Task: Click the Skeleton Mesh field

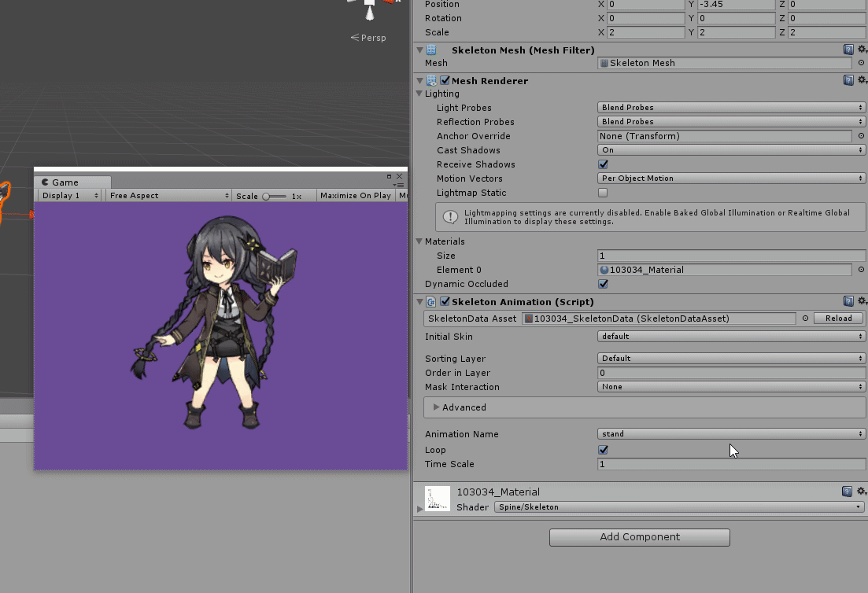Action: pyautogui.click(x=724, y=63)
